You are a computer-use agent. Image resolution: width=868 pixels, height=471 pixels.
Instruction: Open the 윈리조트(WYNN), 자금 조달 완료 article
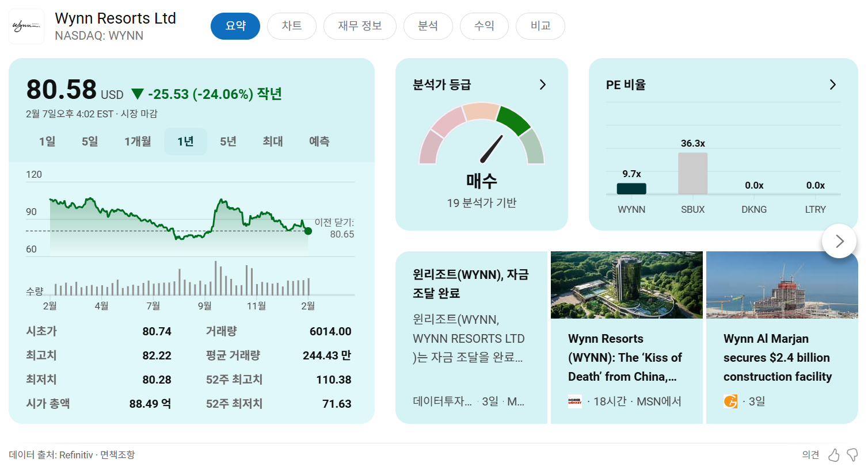(x=471, y=338)
